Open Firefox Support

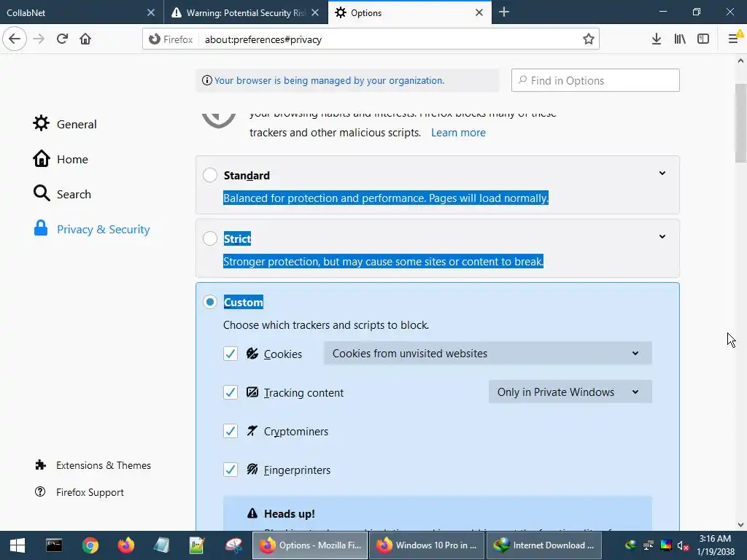[x=79, y=492]
